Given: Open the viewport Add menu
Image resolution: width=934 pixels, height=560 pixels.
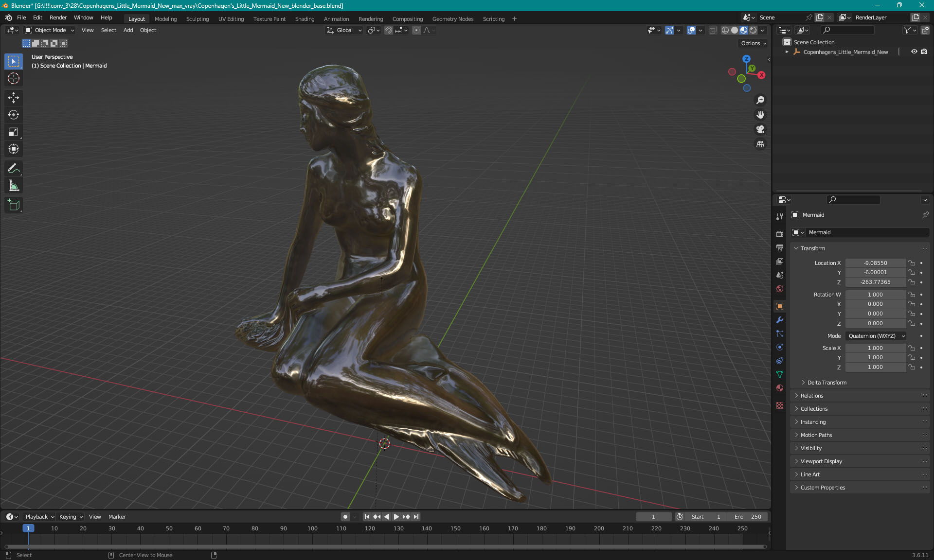Looking at the screenshot, I should click(128, 30).
